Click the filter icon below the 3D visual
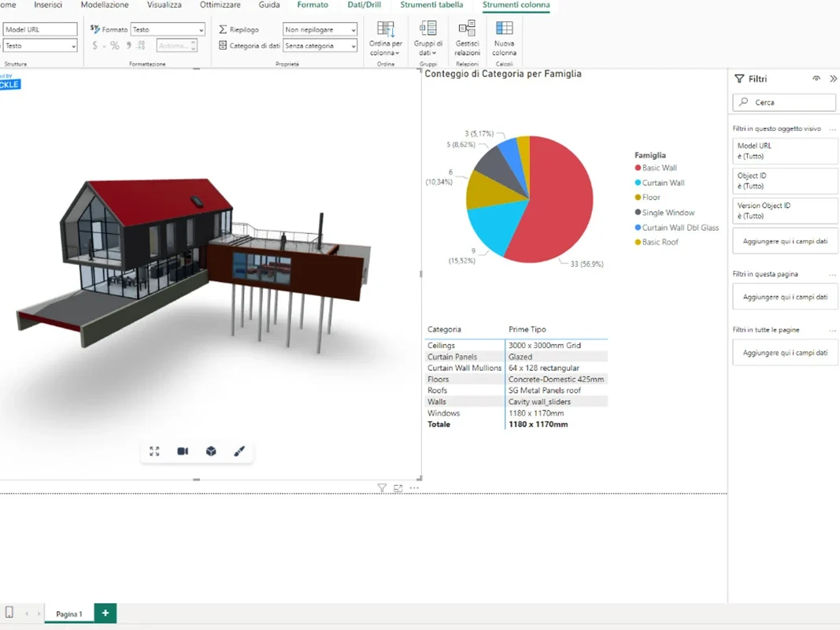Viewport: 840px width, 630px height. 382,488
